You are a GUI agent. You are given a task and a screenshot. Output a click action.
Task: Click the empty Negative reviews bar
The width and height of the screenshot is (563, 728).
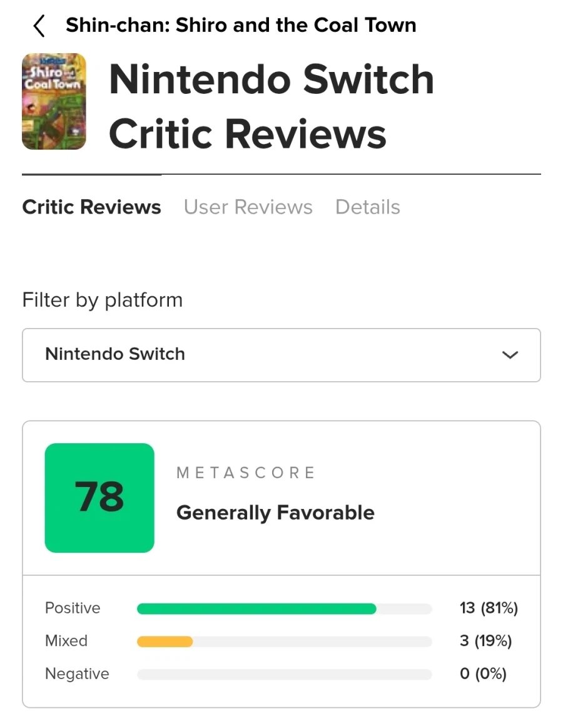click(284, 674)
